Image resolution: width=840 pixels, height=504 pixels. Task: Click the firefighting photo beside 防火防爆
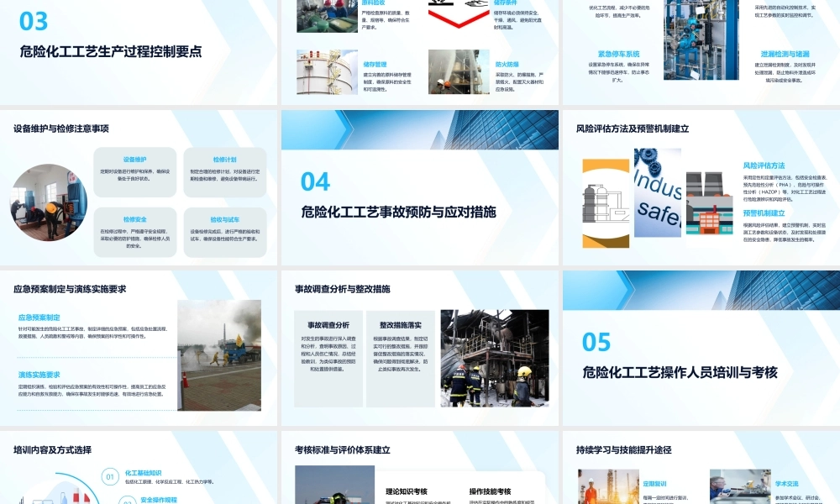[459, 72]
